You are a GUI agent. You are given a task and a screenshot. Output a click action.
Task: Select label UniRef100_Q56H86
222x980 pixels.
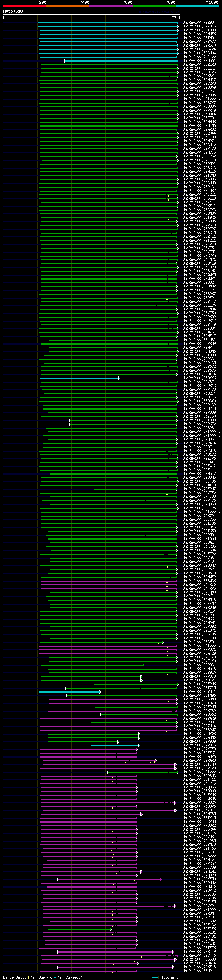click(199, 180)
